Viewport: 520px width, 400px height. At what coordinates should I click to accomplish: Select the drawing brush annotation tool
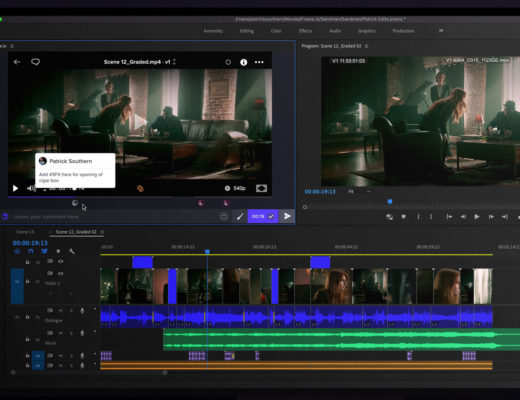click(x=240, y=217)
